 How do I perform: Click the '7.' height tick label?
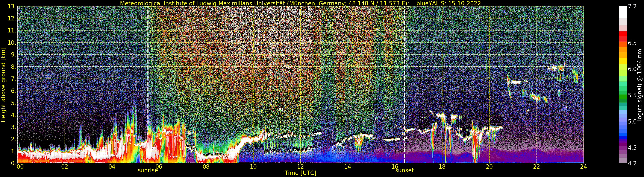pyautogui.click(x=13, y=79)
